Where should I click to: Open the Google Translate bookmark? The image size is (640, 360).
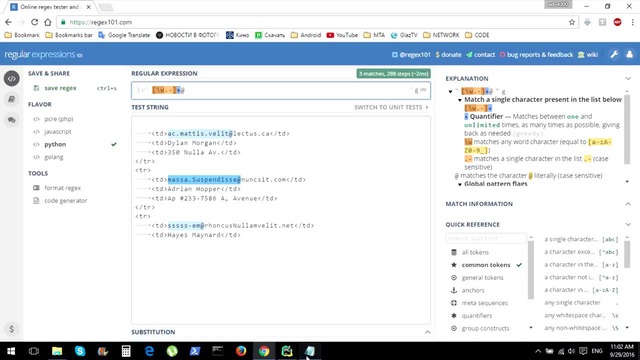(x=124, y=35)
